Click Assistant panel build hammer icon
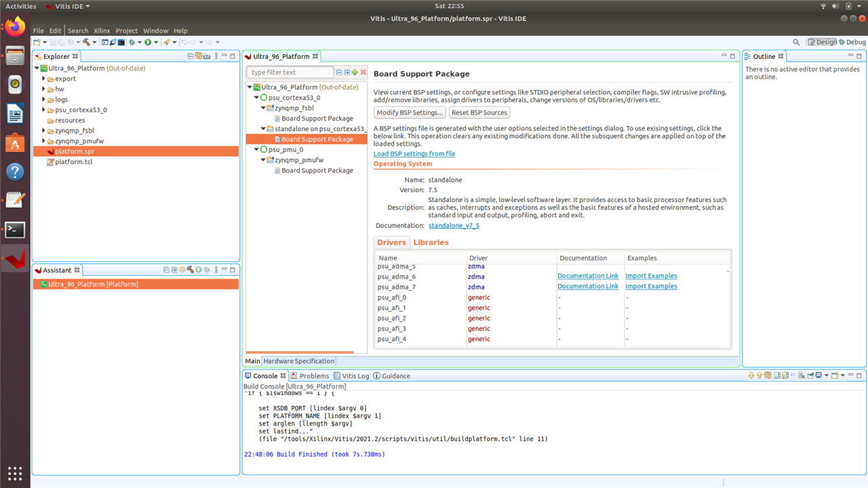 191,270
